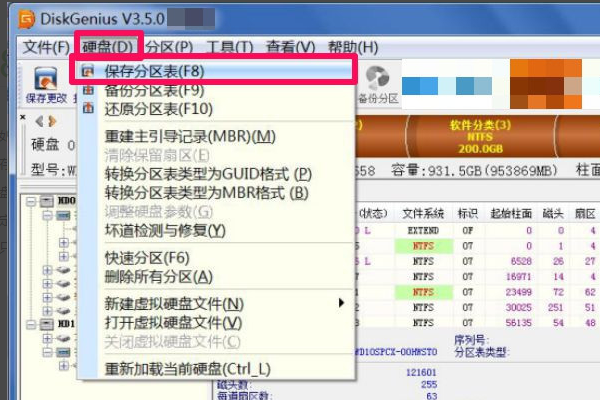600x400 pixels.
Task: Click the starting cylinder value 16971
Action: pos(519,277)
